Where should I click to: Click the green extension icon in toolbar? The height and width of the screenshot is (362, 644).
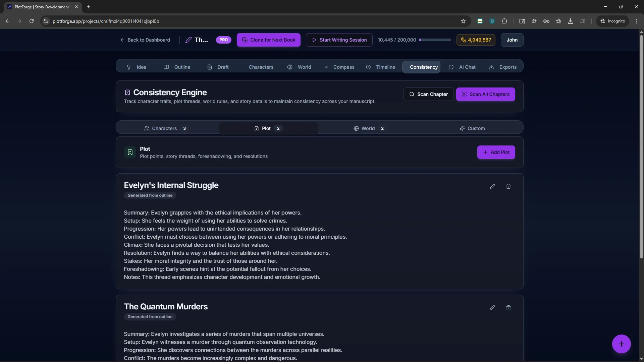[480, 21]
